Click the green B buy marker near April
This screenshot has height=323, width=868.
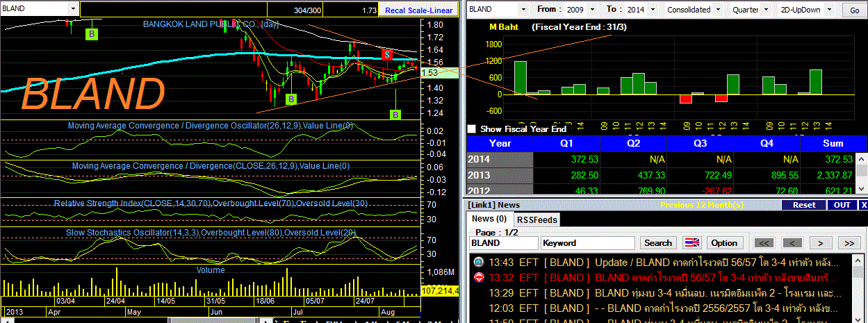pyautogui.click(x=91, y=33)
